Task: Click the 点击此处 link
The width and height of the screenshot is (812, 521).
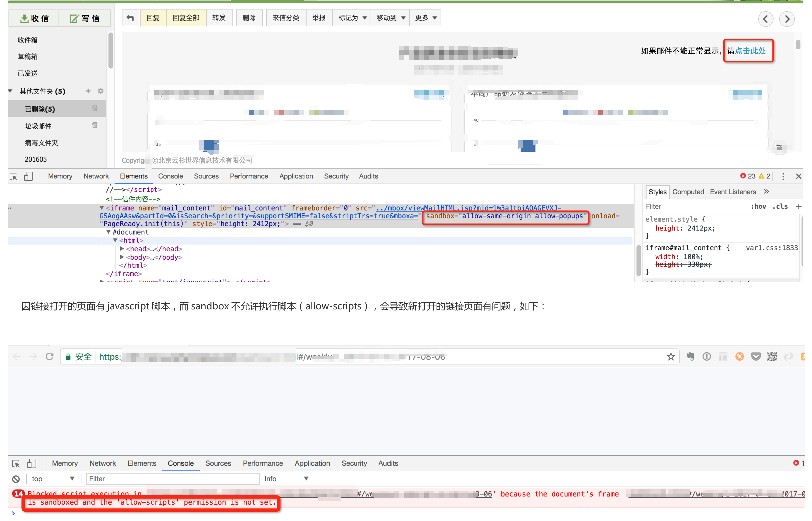Action: coord(750,51)
